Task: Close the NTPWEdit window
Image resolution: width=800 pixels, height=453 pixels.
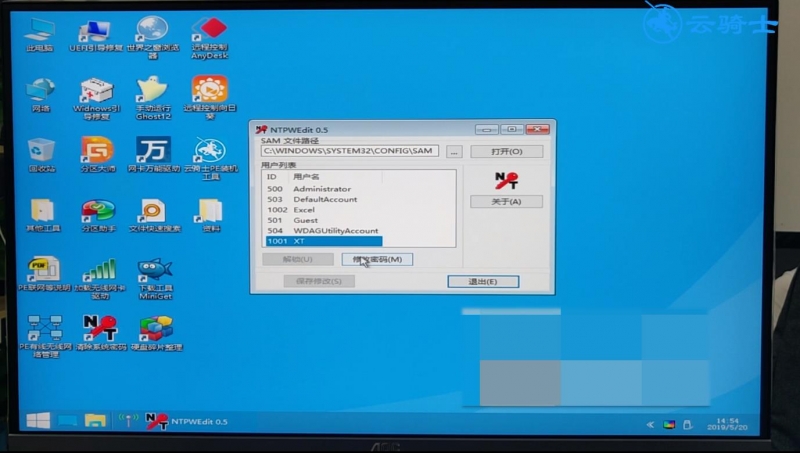Action: (x=537, y=129)
